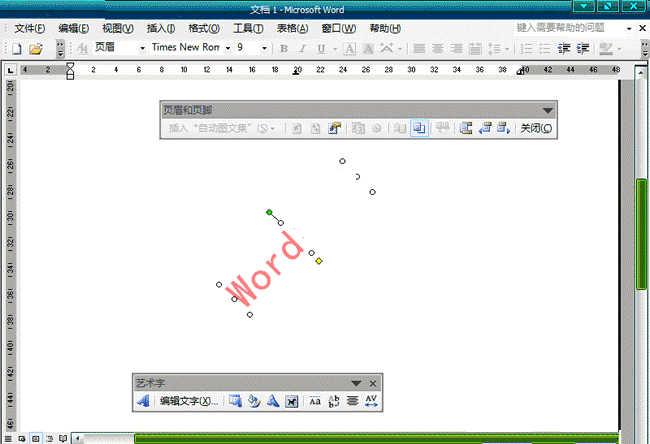Open Format WordArt paint icon

pyautogui.click(x=254, y=401)
